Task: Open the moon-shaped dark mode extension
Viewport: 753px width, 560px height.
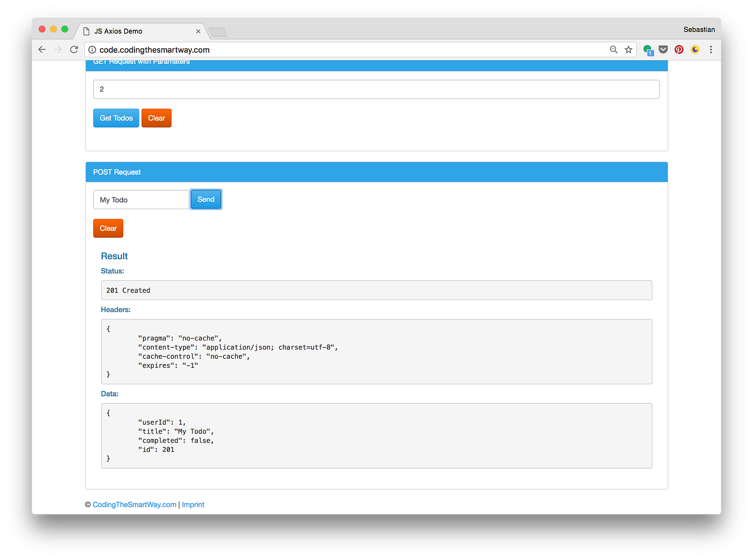Action: pos(694,49)
